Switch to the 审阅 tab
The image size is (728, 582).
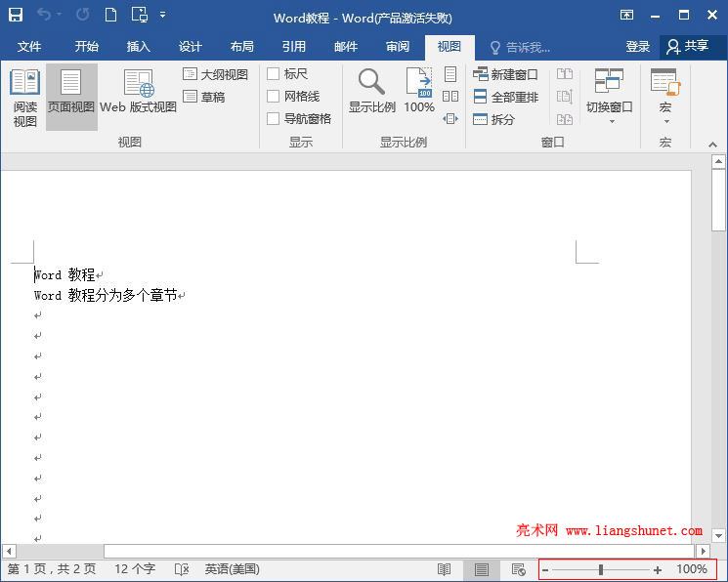[x=398, y=47]
